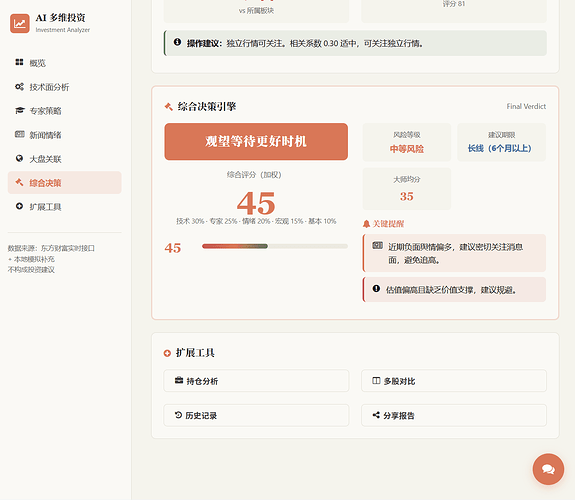Click the 综合评分 progress bar
This screenshot has height=500, width=575.
click(275, 246)
